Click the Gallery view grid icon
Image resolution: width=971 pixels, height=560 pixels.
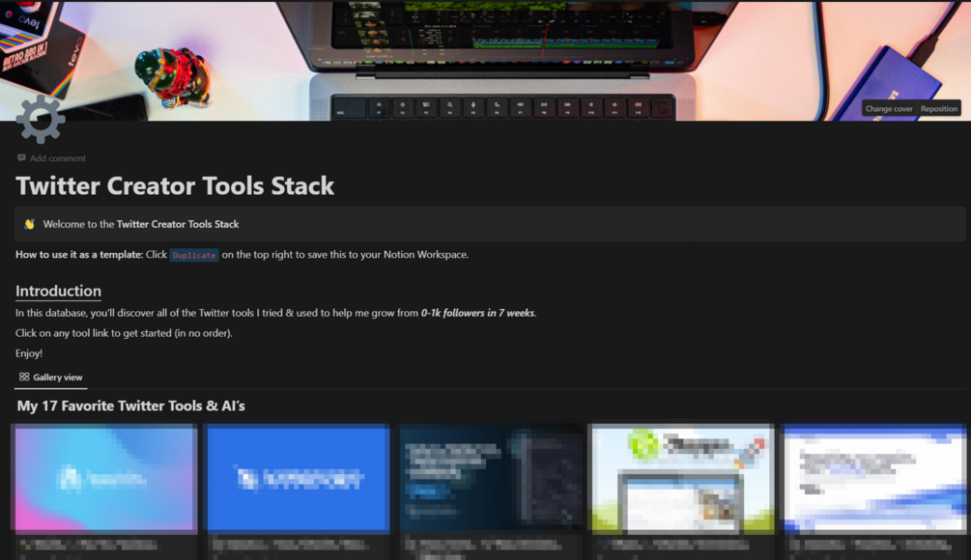click(24, 377)
